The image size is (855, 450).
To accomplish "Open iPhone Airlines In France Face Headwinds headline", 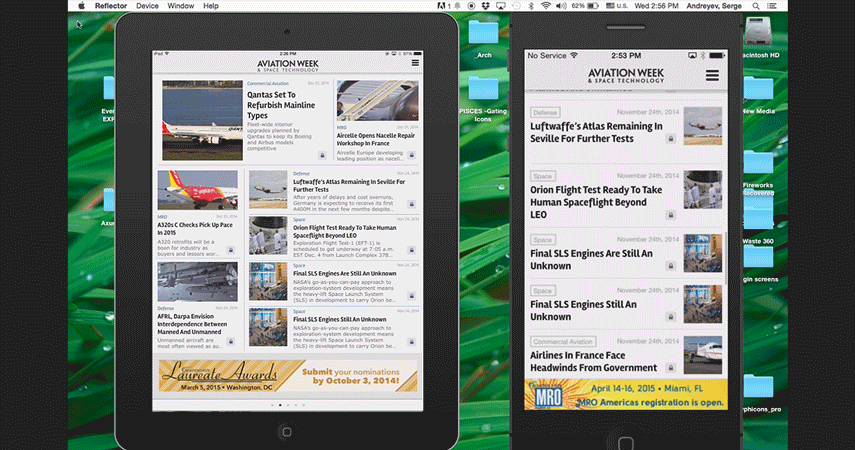I will (x=593, y=362).
